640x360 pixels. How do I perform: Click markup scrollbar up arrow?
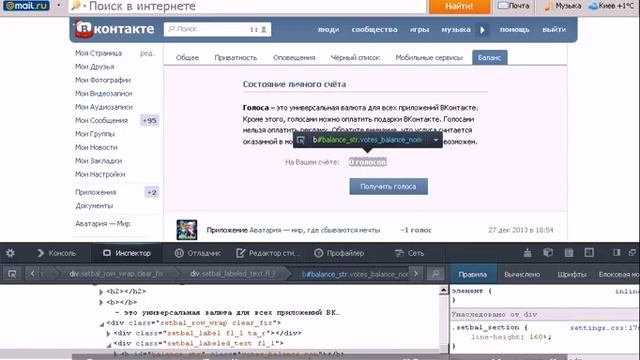pos(444,290)
